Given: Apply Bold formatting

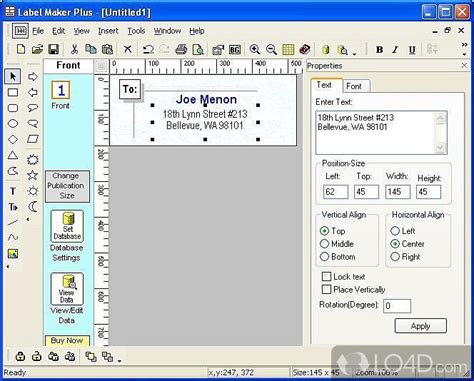Looking at the screenshot, I should [x=379, y=49].
